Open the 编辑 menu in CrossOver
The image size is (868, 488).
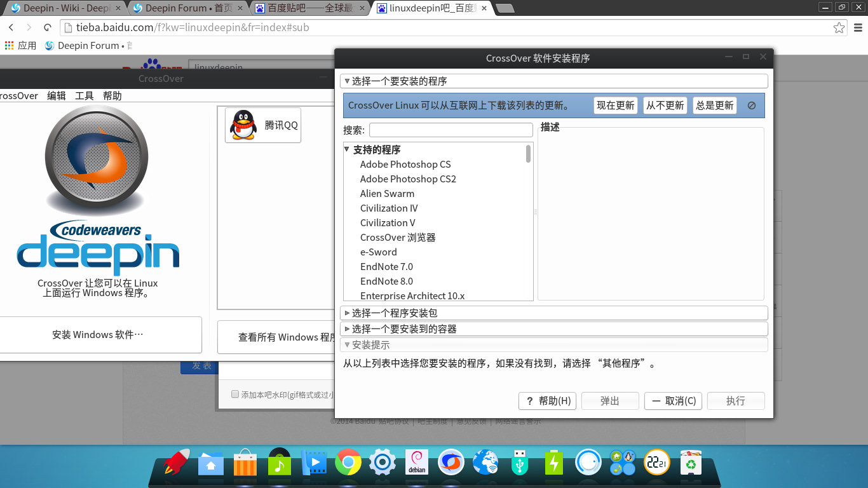[x=57, y=96]
